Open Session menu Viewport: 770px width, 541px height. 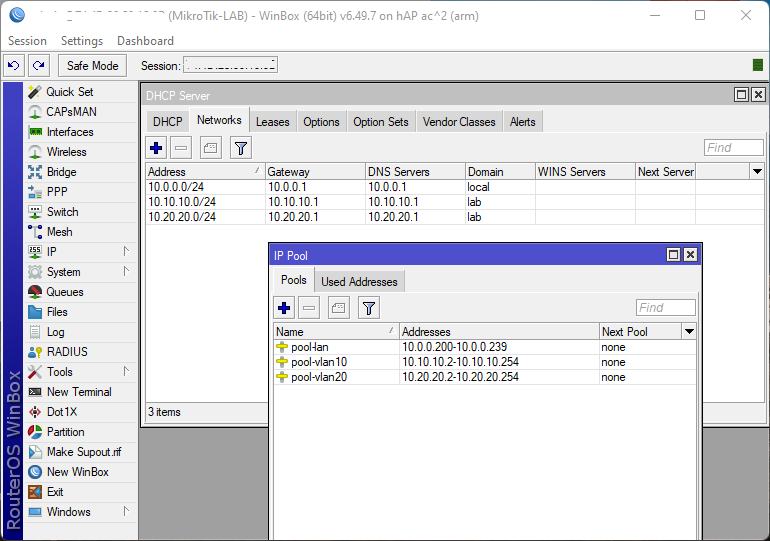tap(28, 41)
